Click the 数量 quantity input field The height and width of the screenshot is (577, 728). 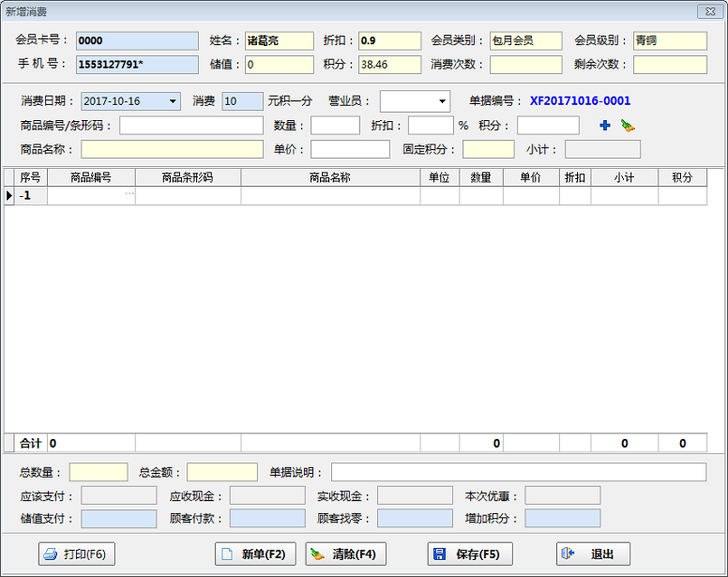335,126
